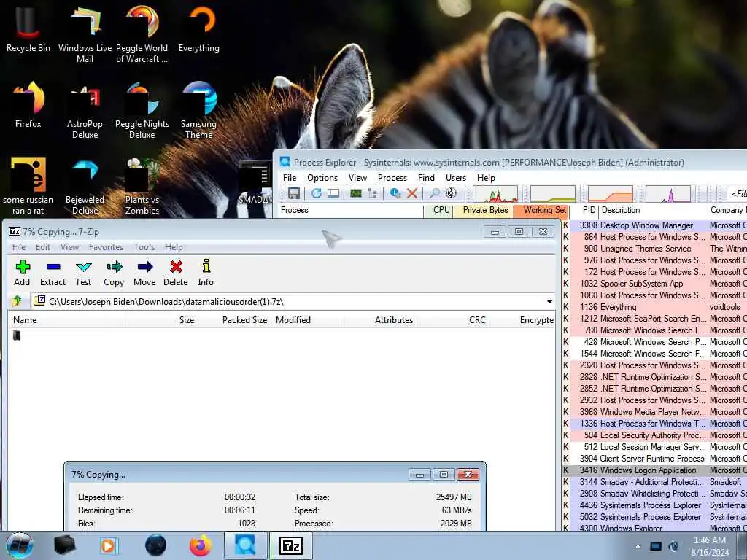
Task: Click CPU usage graph in Process Explorer toolbar
Action: pyautogui.click(x=495, y=194)
